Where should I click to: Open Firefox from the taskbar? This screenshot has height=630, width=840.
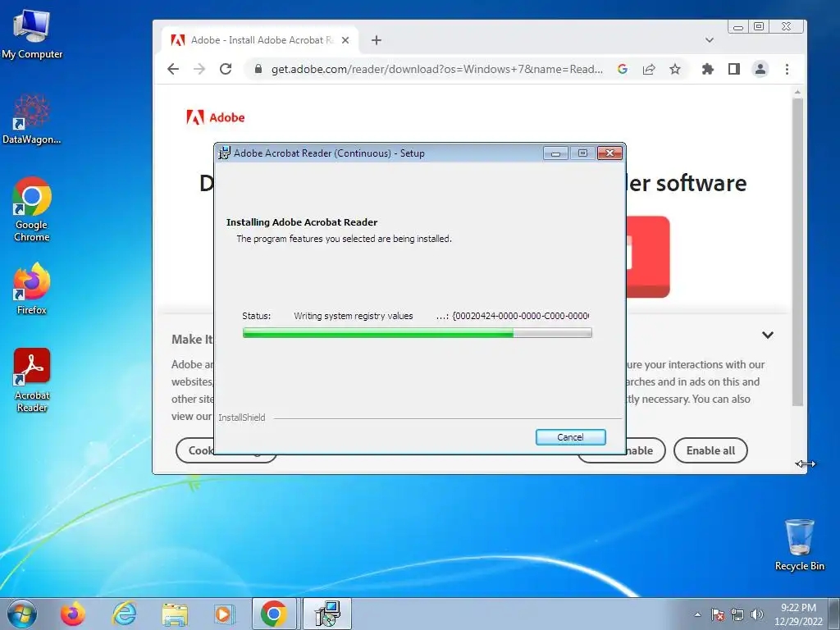tap(73, 614)
